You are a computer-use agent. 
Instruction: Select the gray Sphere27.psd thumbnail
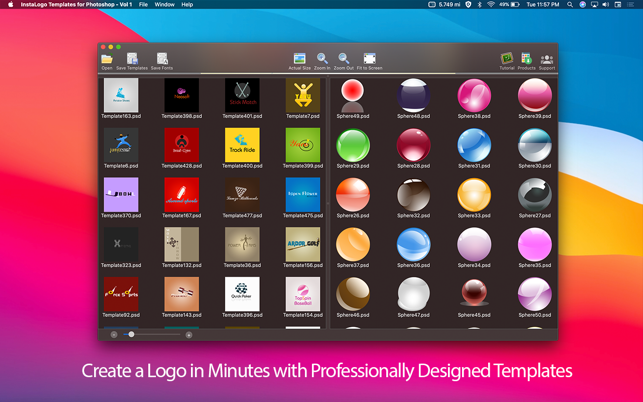[x=535, y=194]
